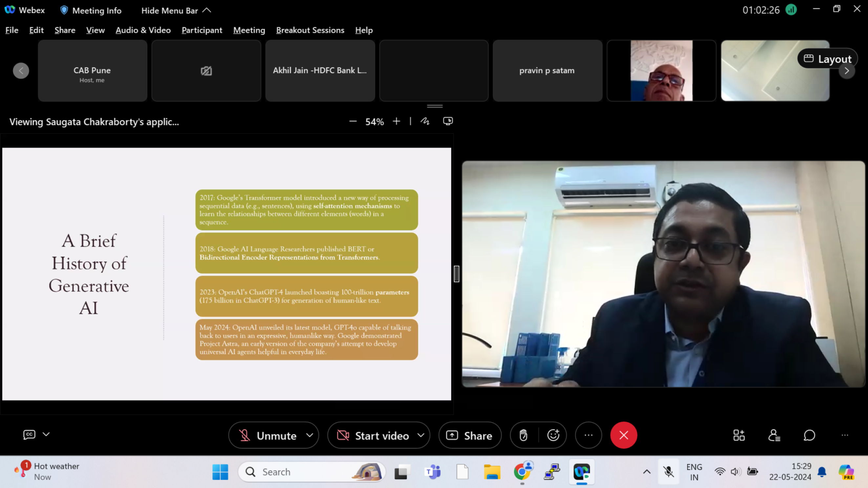Click the shared screen view options icon

pyautogui.click(x=448, y=121)
